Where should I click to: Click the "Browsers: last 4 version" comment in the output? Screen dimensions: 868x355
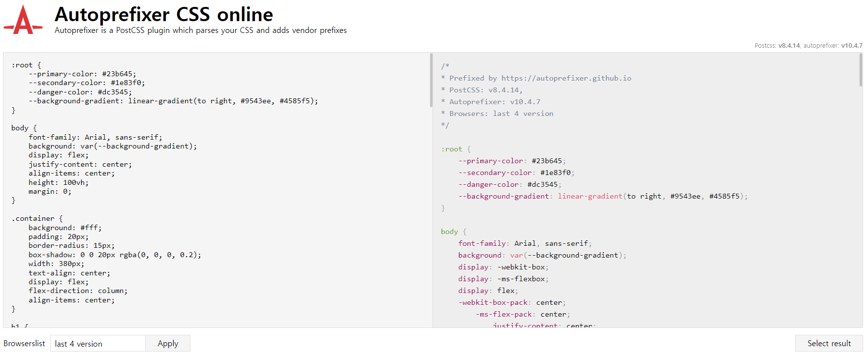(501, 114)
